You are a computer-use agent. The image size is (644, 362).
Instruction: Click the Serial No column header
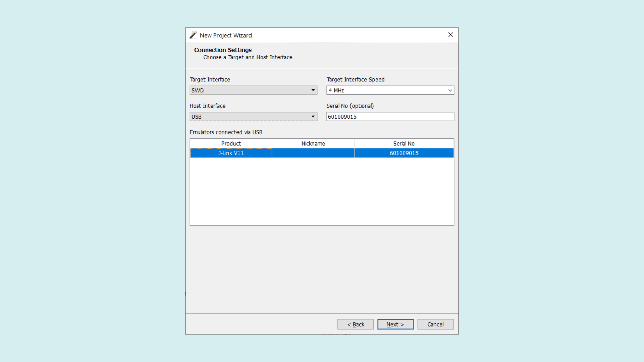coord(404,143)
